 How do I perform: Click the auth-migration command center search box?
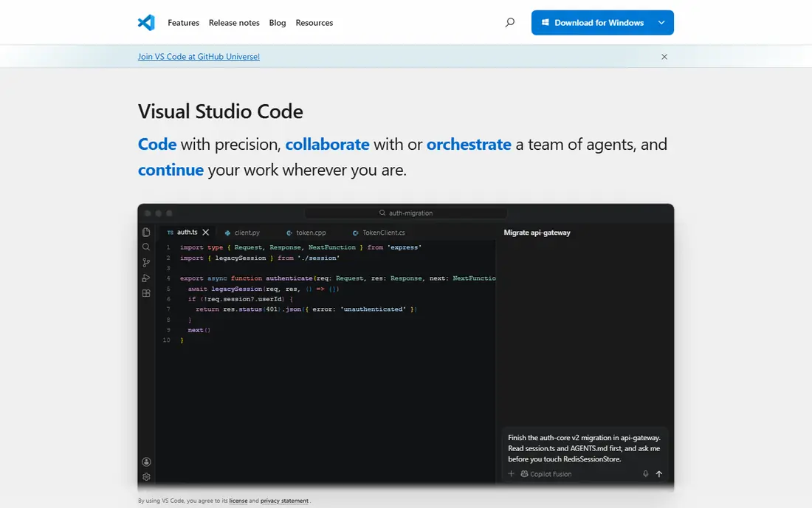(405, 213)
